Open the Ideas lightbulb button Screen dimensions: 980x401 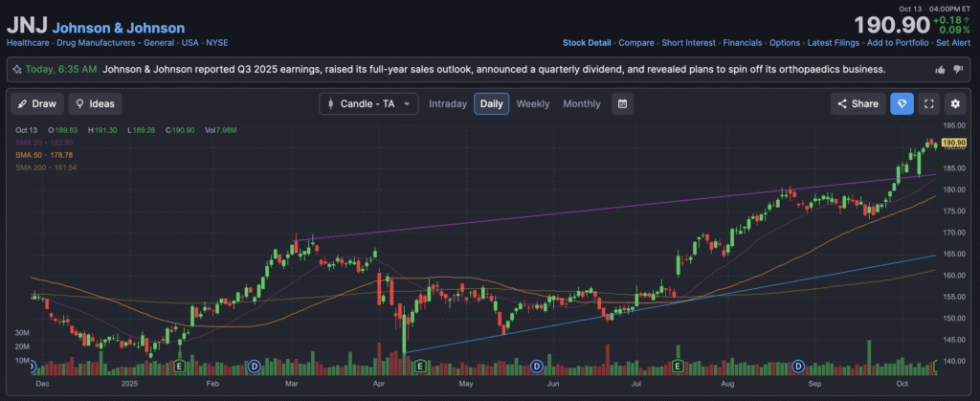(x=95, y=103)
